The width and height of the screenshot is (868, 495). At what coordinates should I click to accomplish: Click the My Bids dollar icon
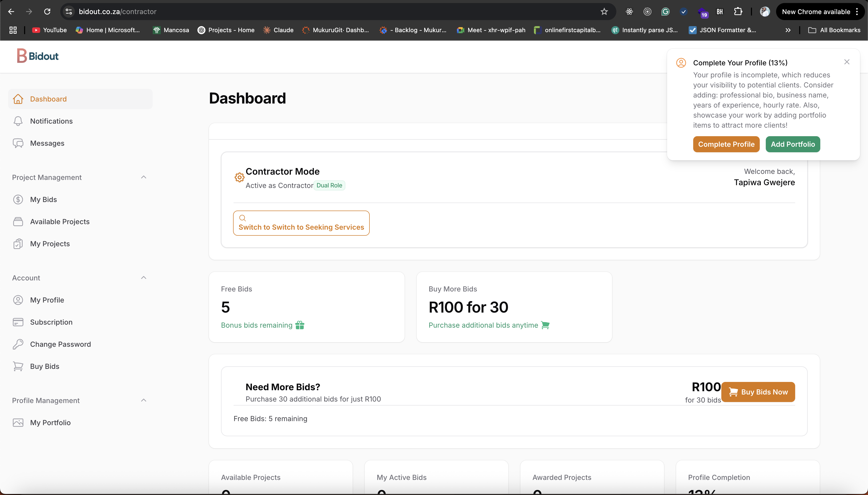pyautogui.click(x=18, y=200)
